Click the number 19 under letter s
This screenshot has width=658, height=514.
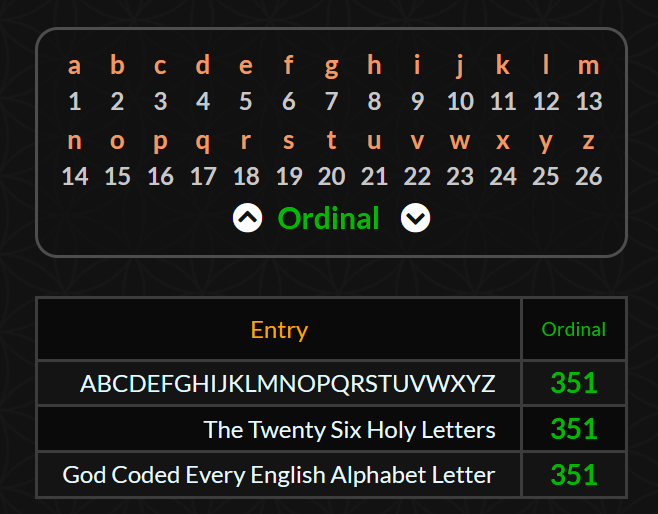289,176
